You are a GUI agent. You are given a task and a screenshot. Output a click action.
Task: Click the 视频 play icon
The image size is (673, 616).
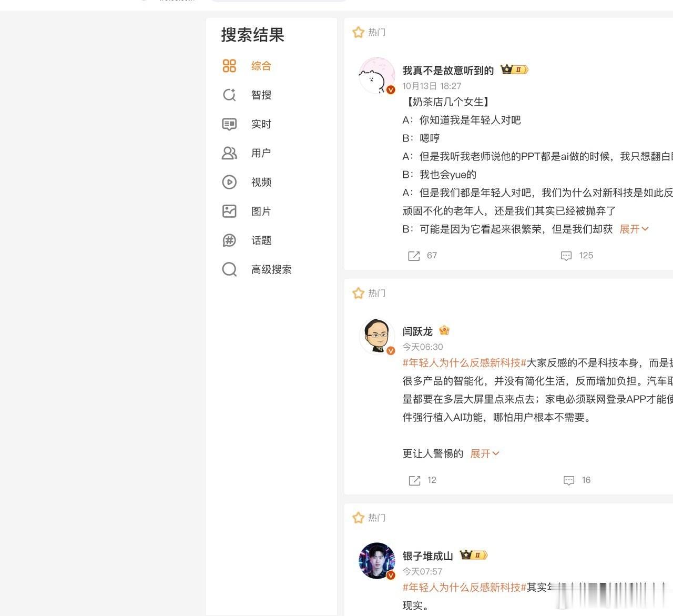point(229,182)
